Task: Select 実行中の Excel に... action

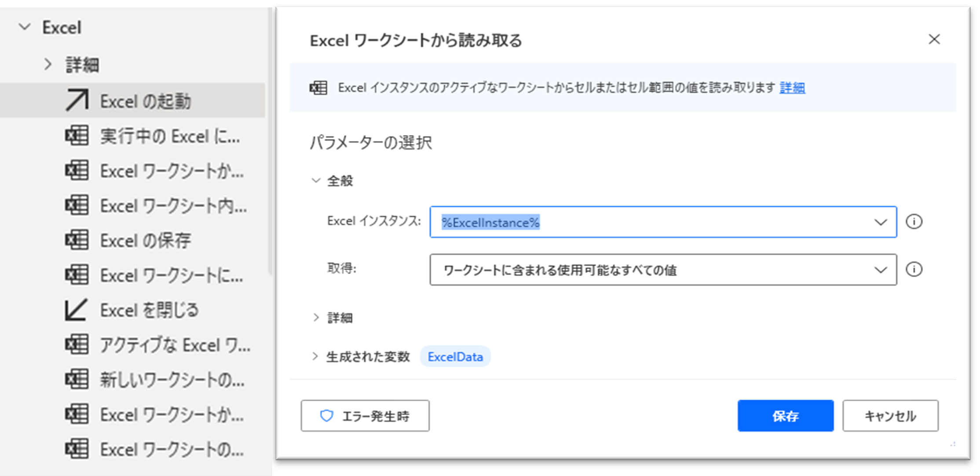Action: click(x=170, y=136)
